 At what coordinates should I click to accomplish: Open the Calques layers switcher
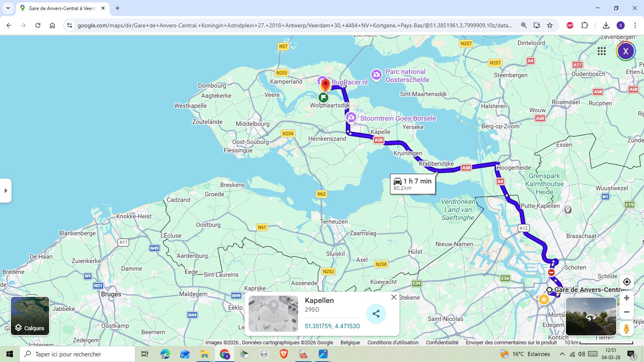[30, 316]
